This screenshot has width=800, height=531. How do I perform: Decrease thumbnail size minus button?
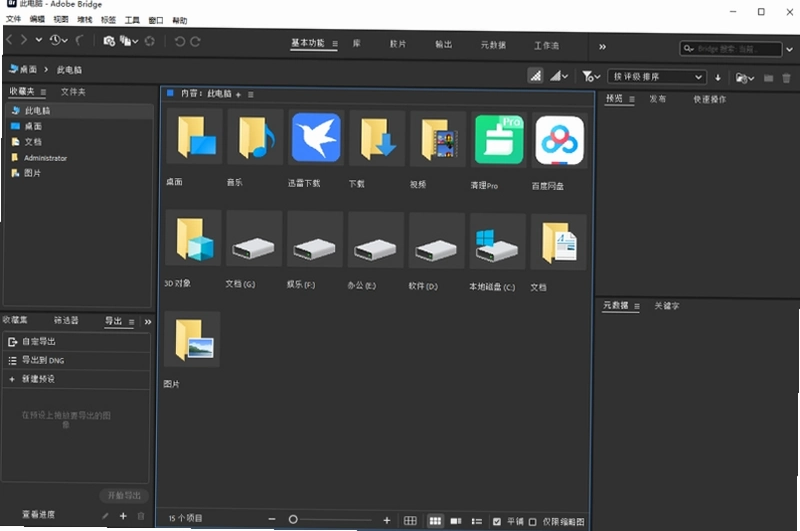click(x=271, y=519)
